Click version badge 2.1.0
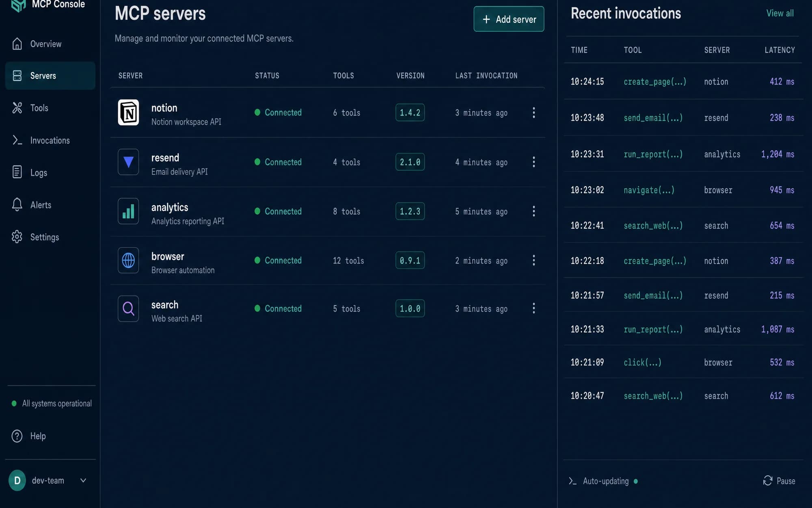The image size is (812, 508). pyautogui.click(x=410, y=162)
